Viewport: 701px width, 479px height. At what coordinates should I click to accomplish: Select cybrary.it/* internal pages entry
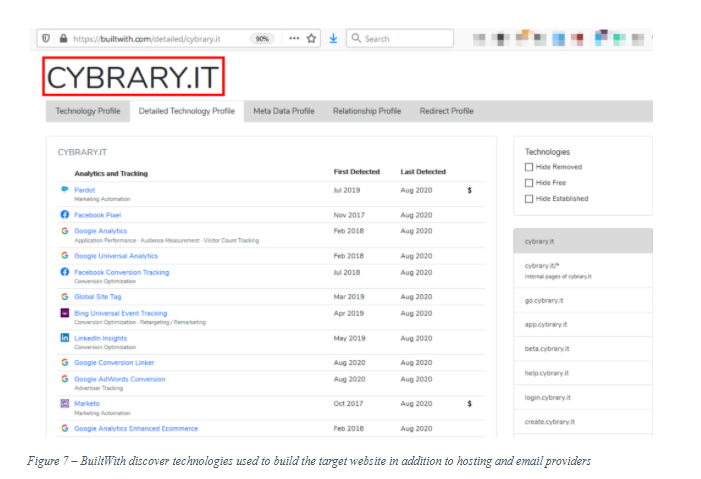tap(583, 271)
